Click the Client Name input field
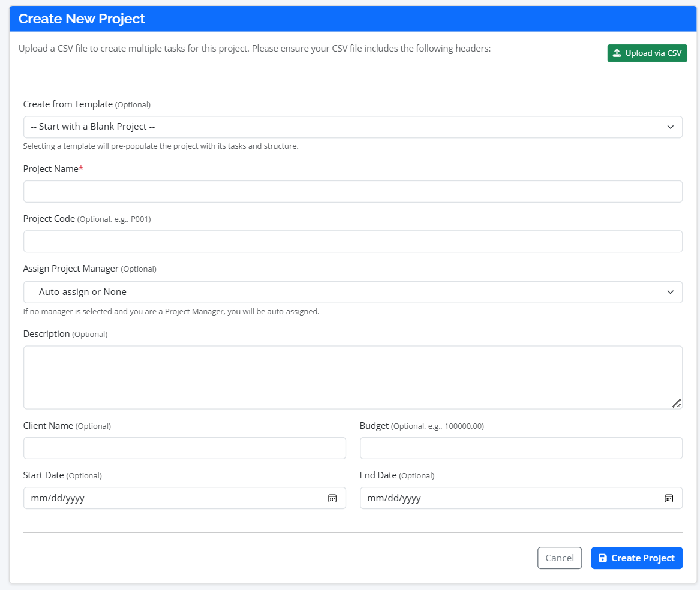 click(x=184, y=448)
